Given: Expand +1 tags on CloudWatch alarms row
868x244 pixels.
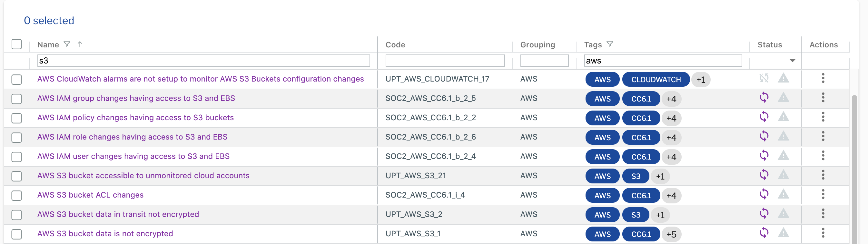Looking at the screenshot, I should 701,80.
